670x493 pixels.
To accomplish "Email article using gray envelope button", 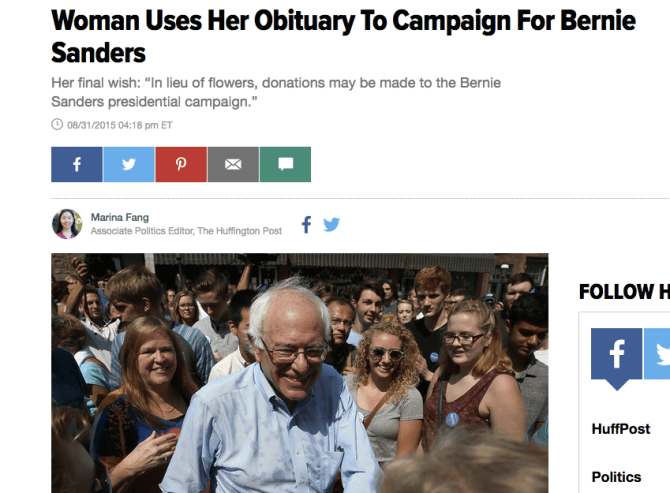I will (233, 165).
